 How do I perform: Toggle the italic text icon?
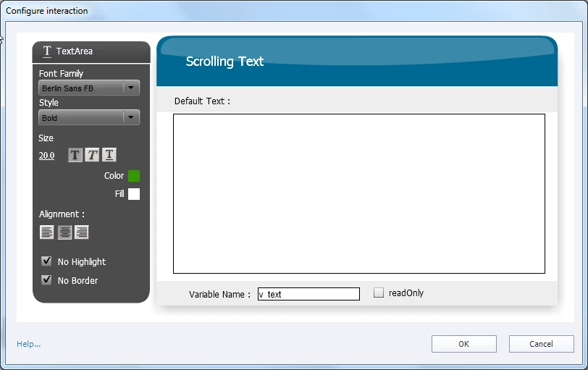click(x=92, y=155)
